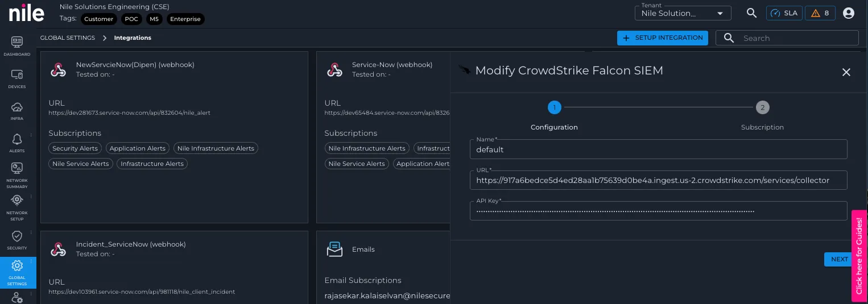
Task: Click Nile Infrastructure Alerts chip in Service-Now card
Action: coord(367,148)
